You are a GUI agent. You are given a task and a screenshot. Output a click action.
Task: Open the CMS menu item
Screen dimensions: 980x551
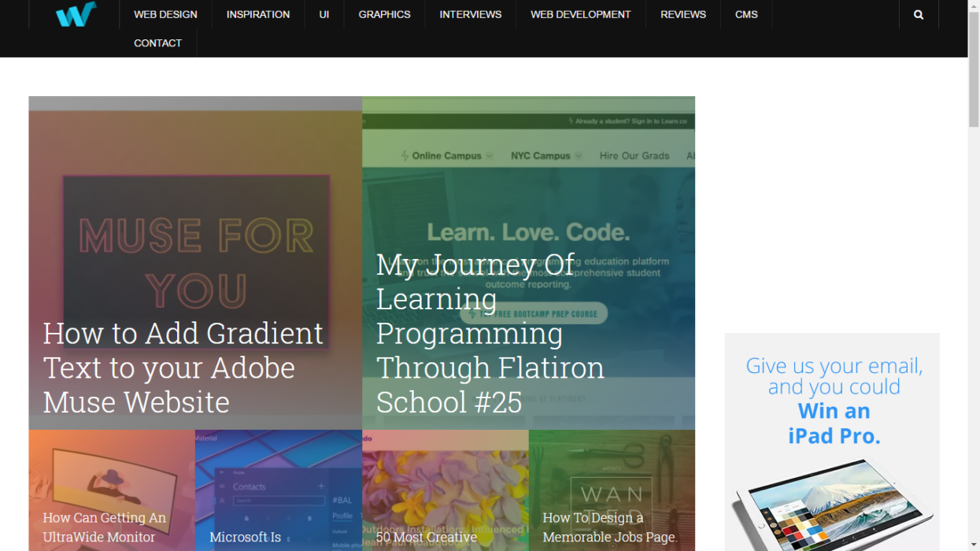tap(746, 14)
